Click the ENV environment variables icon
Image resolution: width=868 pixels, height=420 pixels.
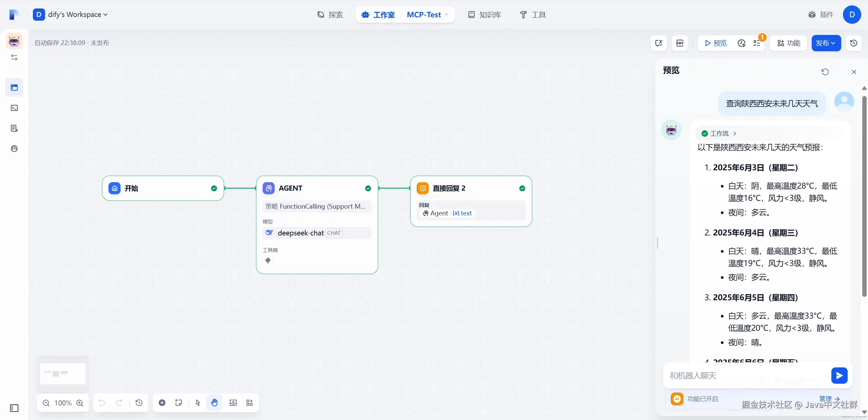coord(679,43)
